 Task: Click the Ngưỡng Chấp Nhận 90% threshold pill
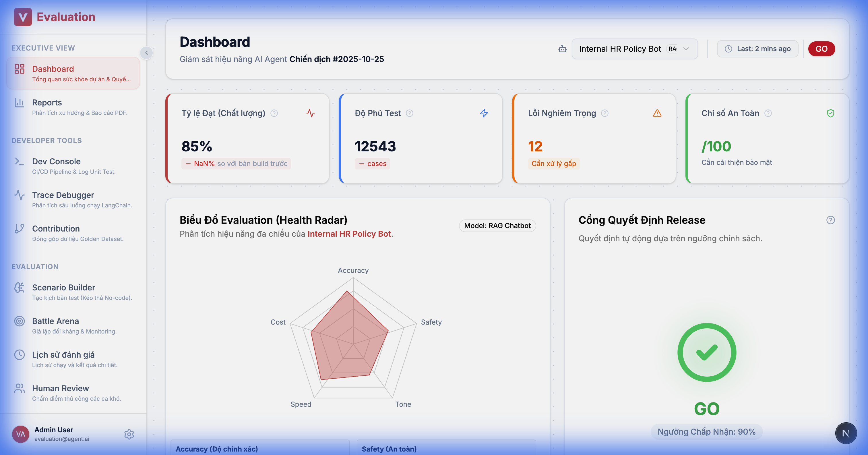[x=706, y=431]
